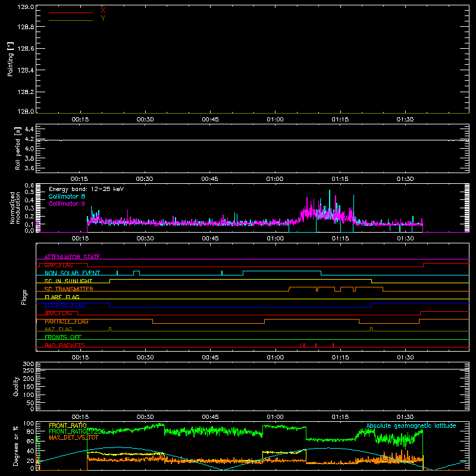Click the 4.4 tick on Roll period axis

29,129
